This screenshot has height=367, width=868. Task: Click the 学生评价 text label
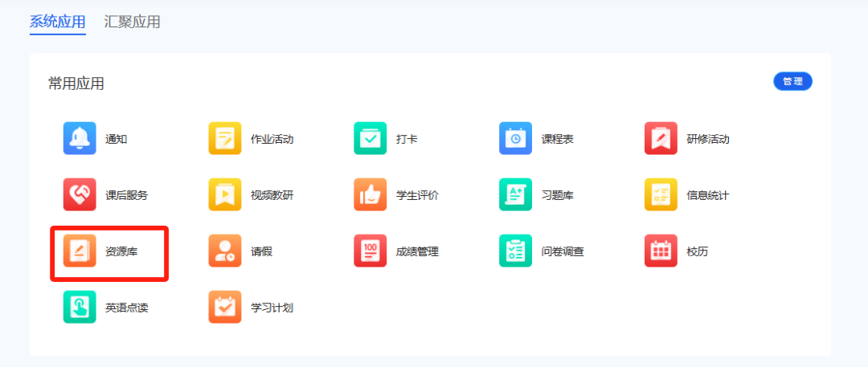click(417, 195)
